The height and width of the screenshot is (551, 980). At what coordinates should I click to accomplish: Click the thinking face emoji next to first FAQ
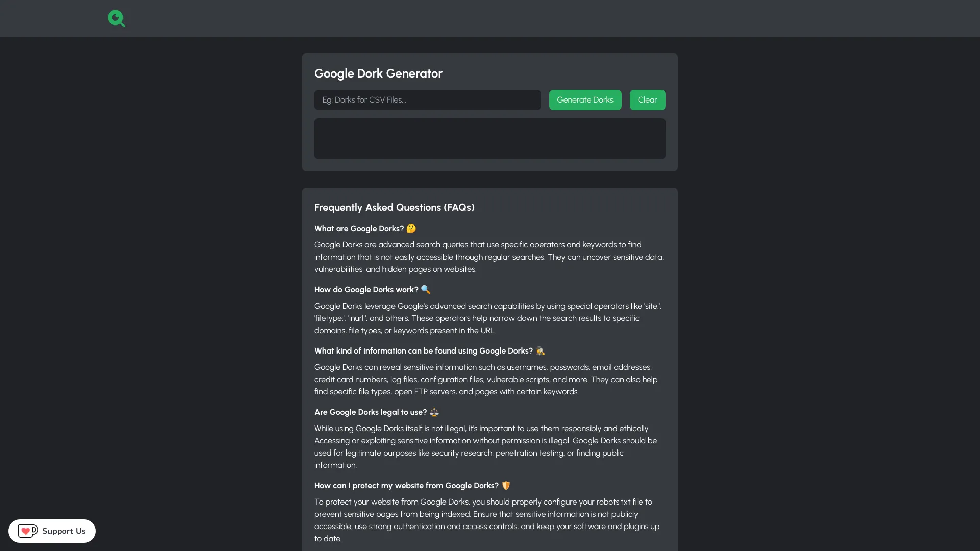pos(411,228)
